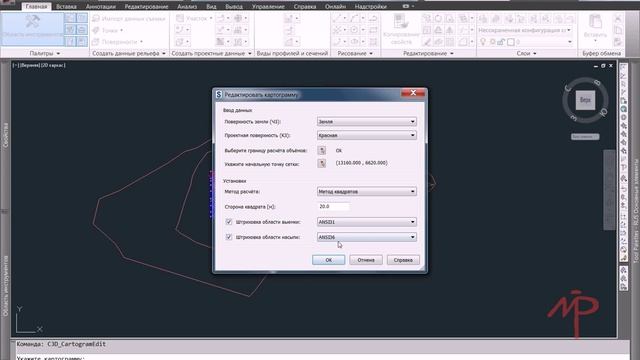The image size is (640, 360).
Task: Switch to the Вставка ribbon tab
Action: pos(67,7)
